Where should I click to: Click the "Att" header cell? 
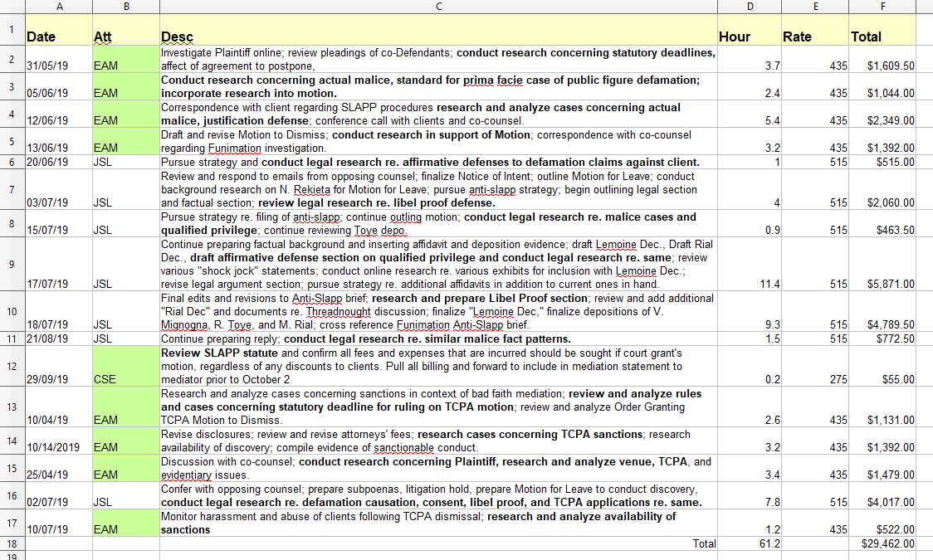(126, 30)
